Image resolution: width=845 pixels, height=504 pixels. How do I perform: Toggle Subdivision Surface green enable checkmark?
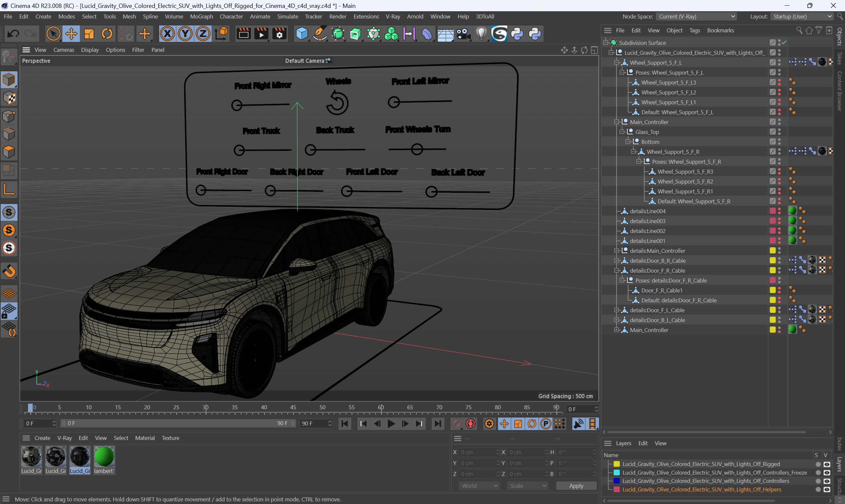click(784, 43)
